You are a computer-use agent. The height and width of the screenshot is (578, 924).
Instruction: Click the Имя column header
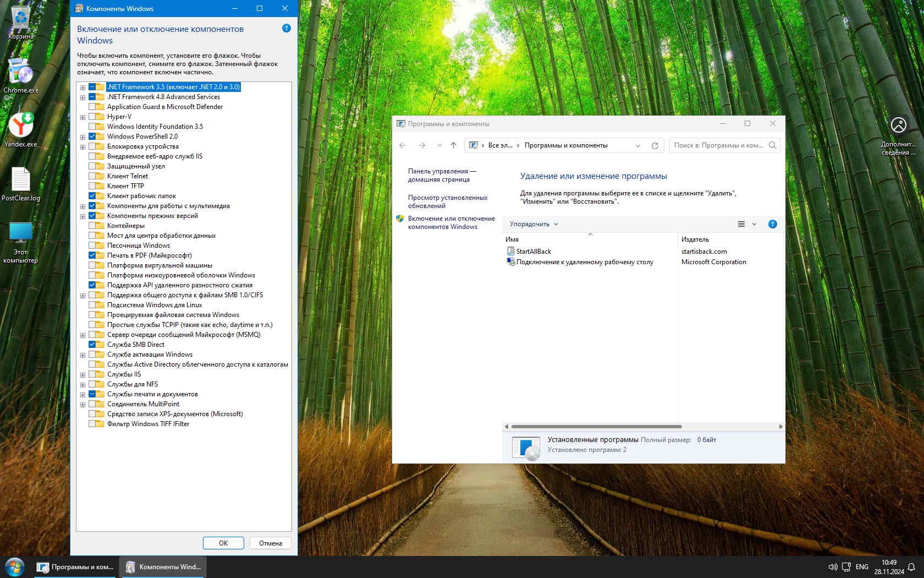point(512,239)
